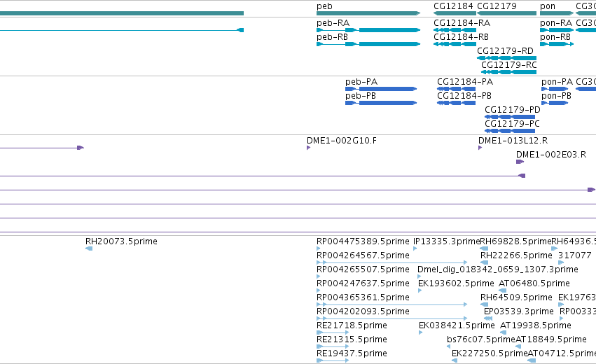
Task: Click the peb-PA protein label
Action: (361, 82)
